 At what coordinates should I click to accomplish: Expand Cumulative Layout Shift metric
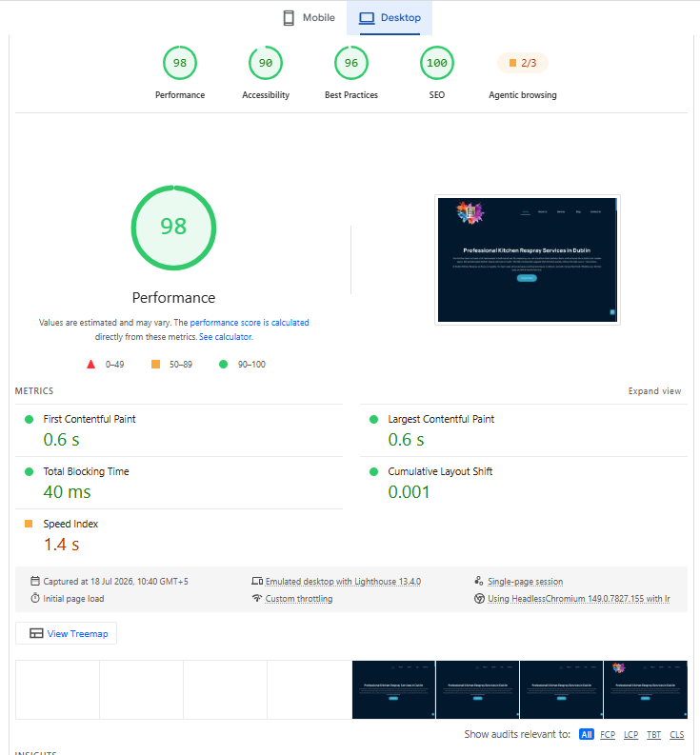[x=524, y=483]
